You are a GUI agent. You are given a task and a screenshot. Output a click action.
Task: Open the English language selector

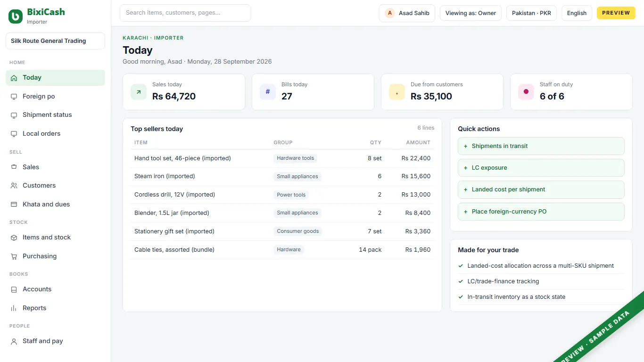click(577, 13)
